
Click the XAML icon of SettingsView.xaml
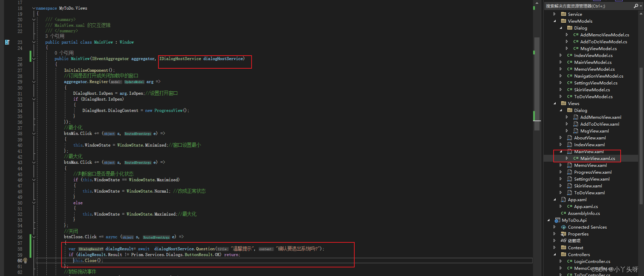[x=570, y=179]
